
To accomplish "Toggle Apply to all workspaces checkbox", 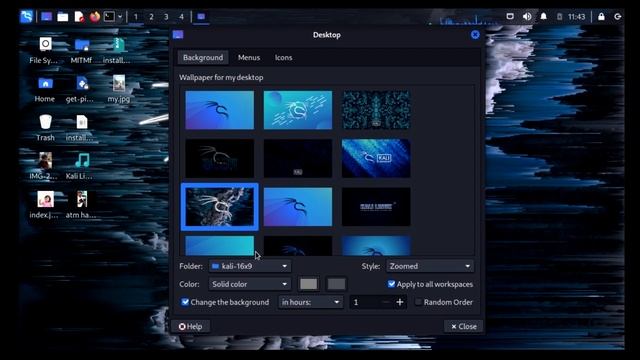I will pyautogui.click(x=391, y=284).
